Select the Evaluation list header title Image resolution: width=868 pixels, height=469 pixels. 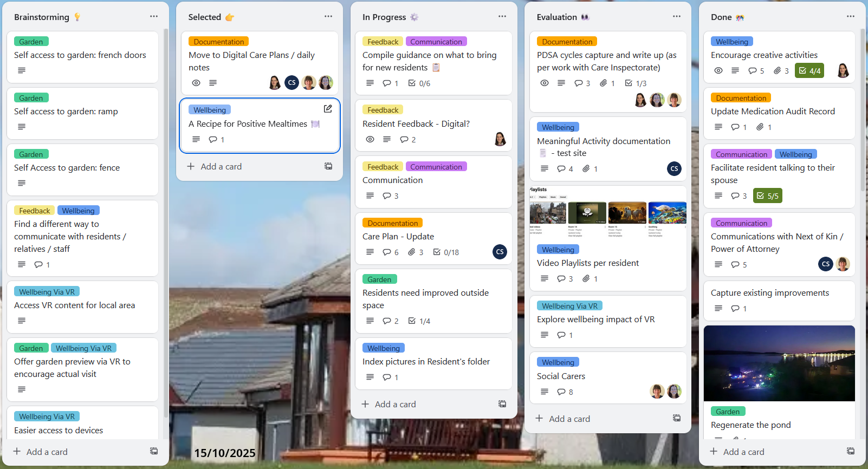pos(557,17)
